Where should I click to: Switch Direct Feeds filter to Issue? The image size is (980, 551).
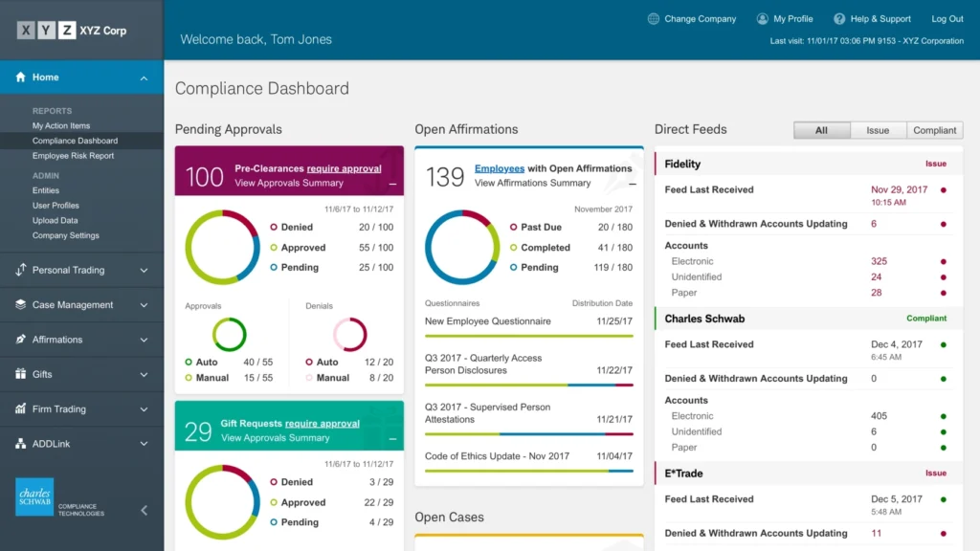tap(880, 130)
